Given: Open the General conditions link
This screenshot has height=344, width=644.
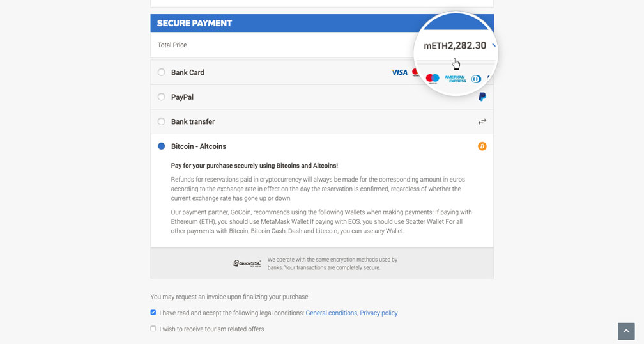Looking at the screenshot, I should 331,313.
